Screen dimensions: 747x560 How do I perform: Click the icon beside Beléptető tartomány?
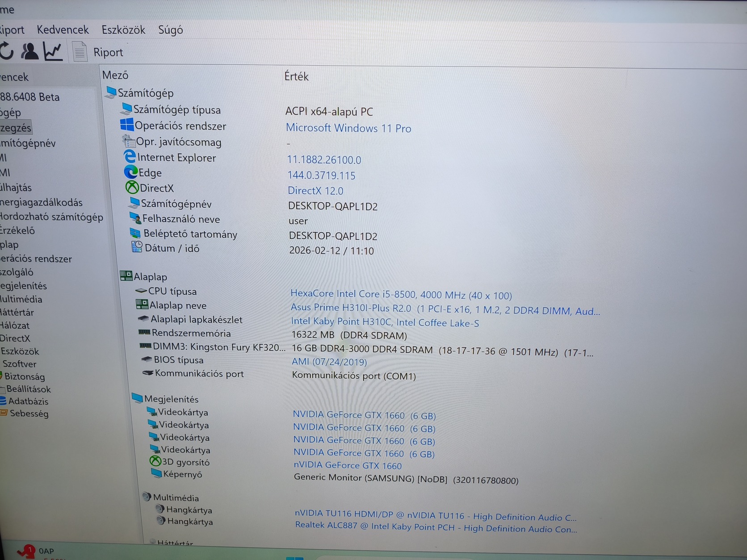coord(135,233)
